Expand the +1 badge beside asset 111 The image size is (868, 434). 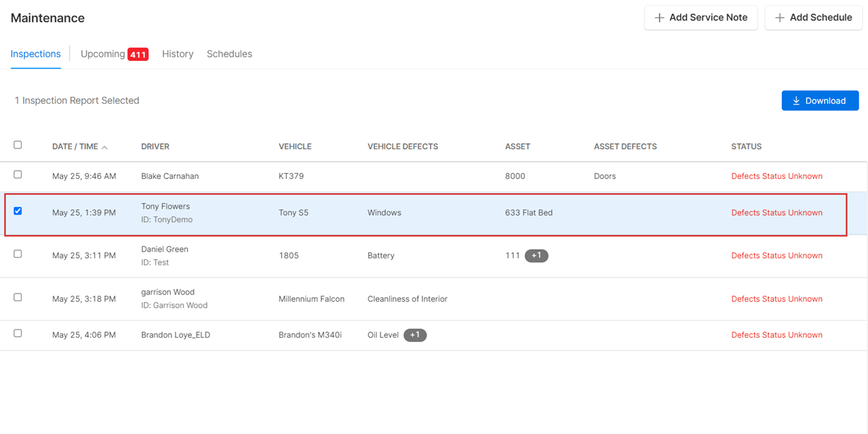pyautogui.click(x=536, y=256)
